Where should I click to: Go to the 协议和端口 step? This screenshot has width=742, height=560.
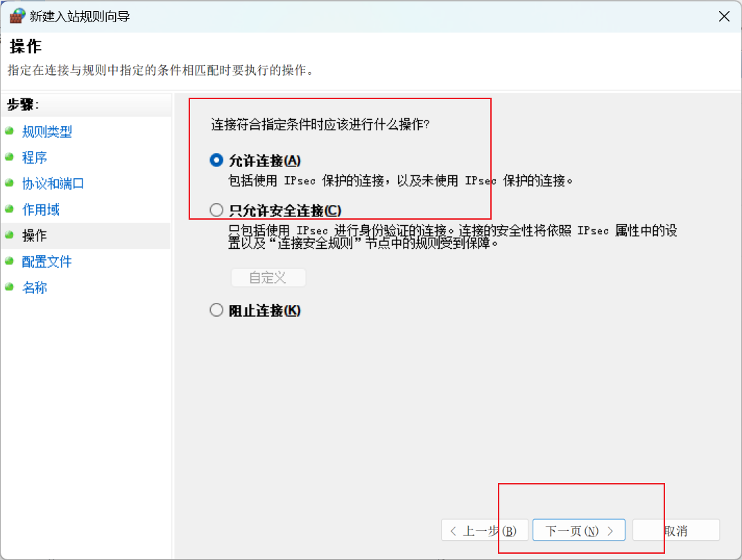[53, 184]
